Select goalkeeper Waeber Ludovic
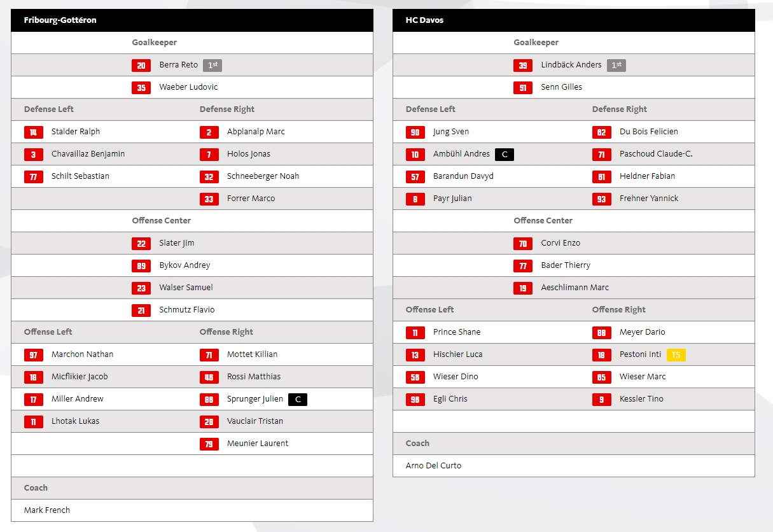773x532 pixels. click(188, 87)
